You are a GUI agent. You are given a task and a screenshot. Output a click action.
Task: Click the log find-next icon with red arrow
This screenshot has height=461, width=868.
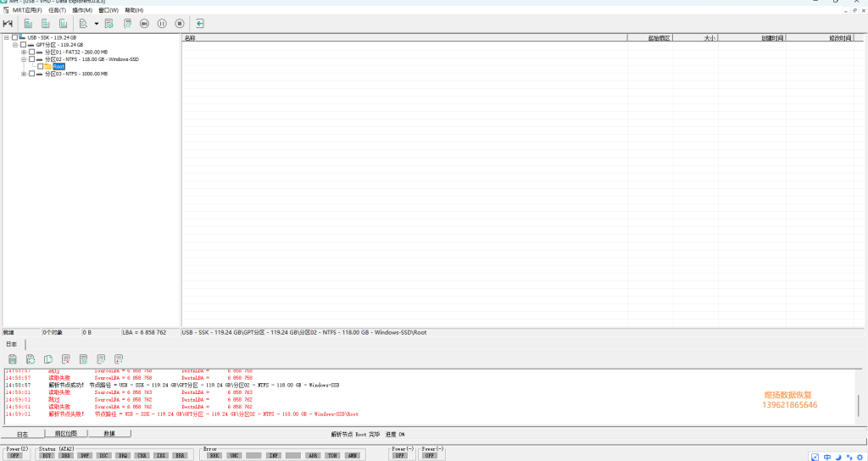[119, 359]
